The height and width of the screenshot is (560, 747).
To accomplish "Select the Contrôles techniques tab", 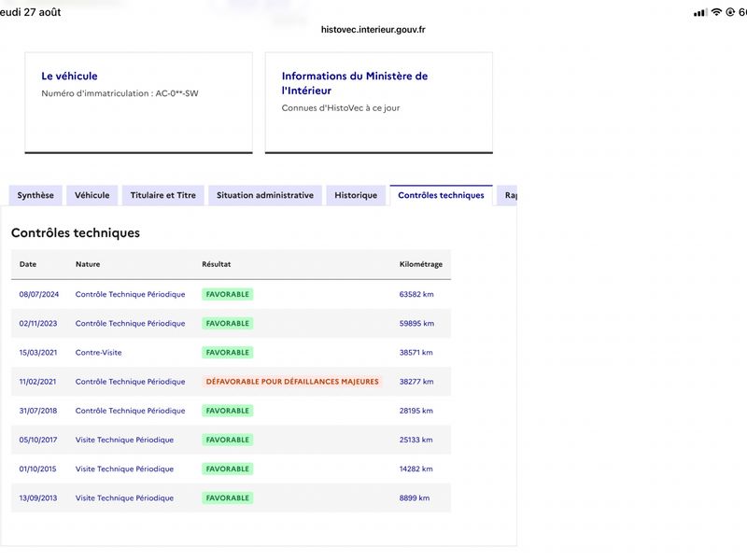I will [441, 195].
